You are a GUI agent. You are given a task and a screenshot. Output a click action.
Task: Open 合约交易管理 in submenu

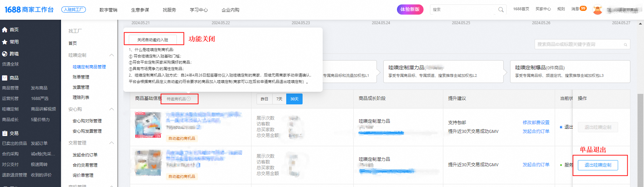click(85, 165)
